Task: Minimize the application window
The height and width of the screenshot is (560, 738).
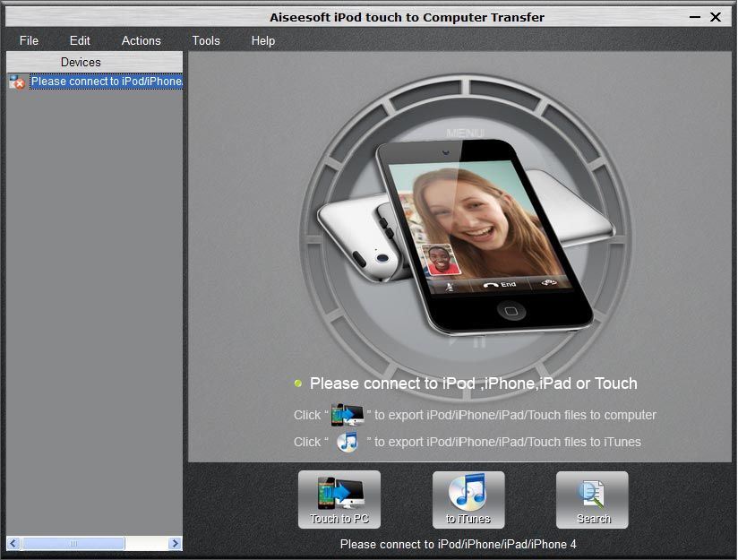Action: [695, 17]
